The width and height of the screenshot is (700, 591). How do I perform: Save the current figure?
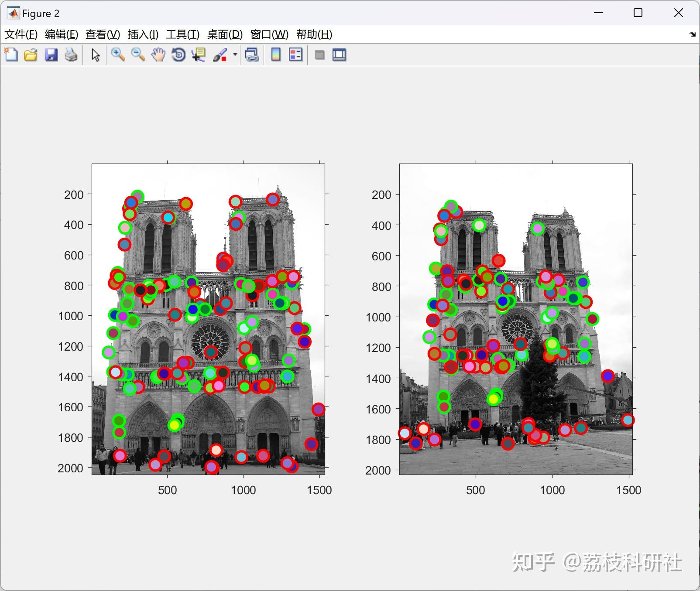point(51,55)
